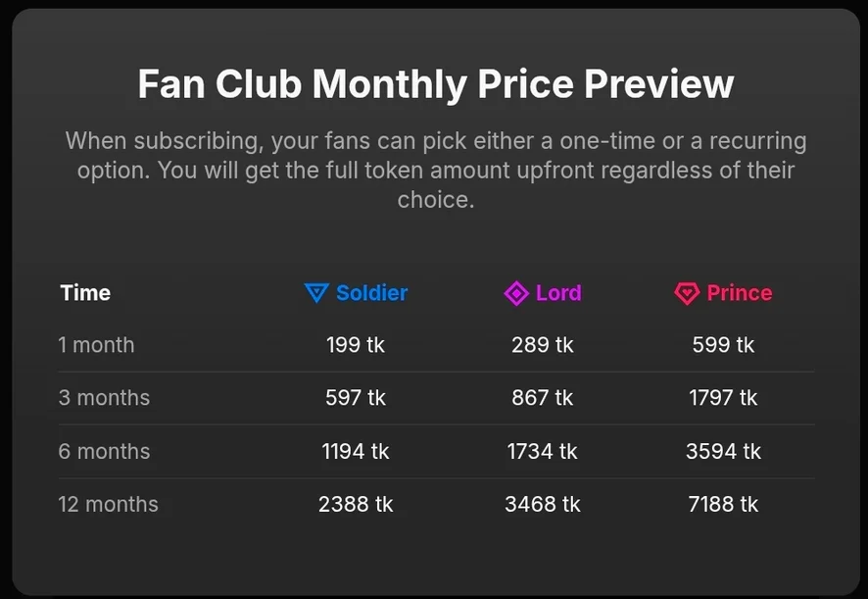Select the 3 months row label
The image size is (868, 599).
(104, 398)
